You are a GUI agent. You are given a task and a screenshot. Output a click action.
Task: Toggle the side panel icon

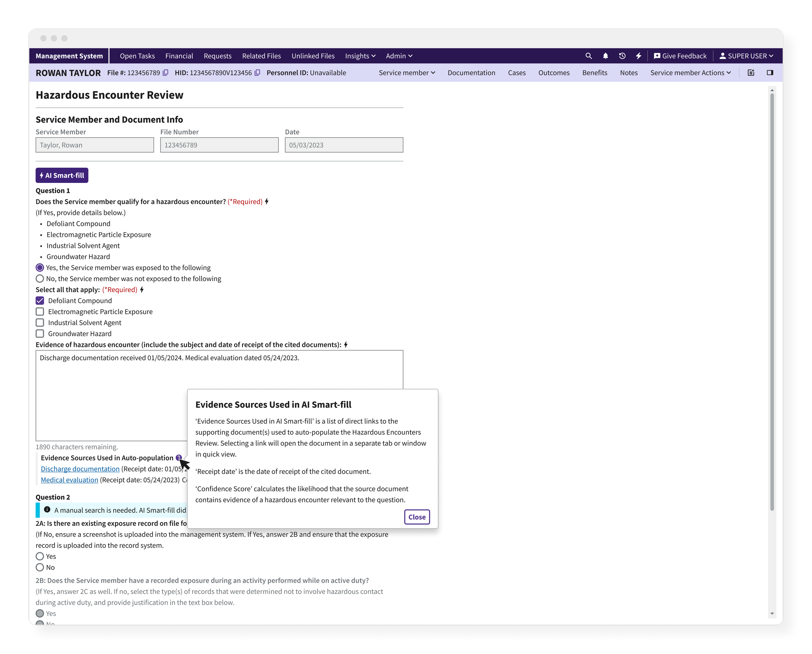point(770,73)
